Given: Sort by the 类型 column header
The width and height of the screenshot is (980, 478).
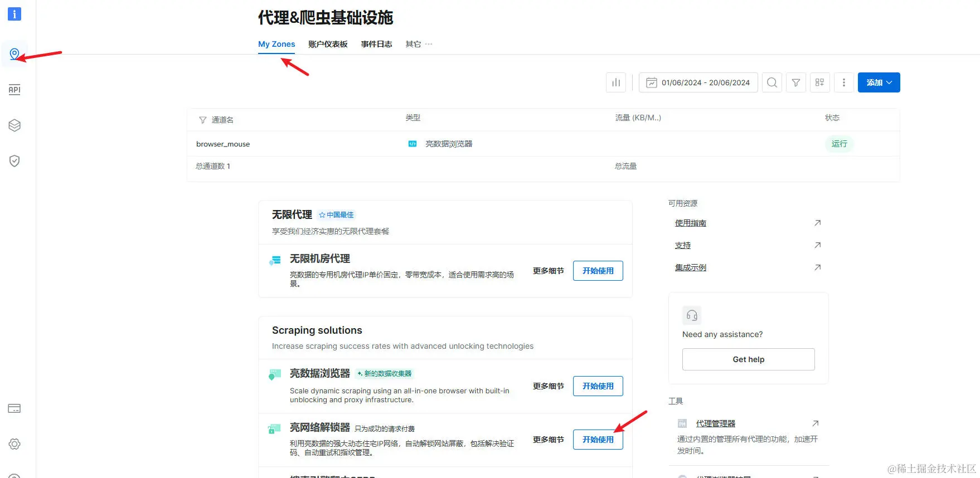Looking at the screenshot, I should click(413, 118).
